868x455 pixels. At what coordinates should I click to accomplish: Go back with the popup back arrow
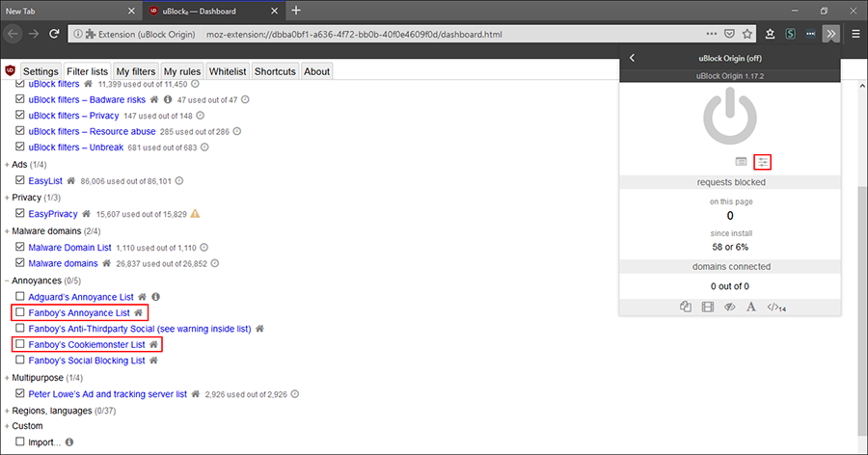(x=632, y=58)
